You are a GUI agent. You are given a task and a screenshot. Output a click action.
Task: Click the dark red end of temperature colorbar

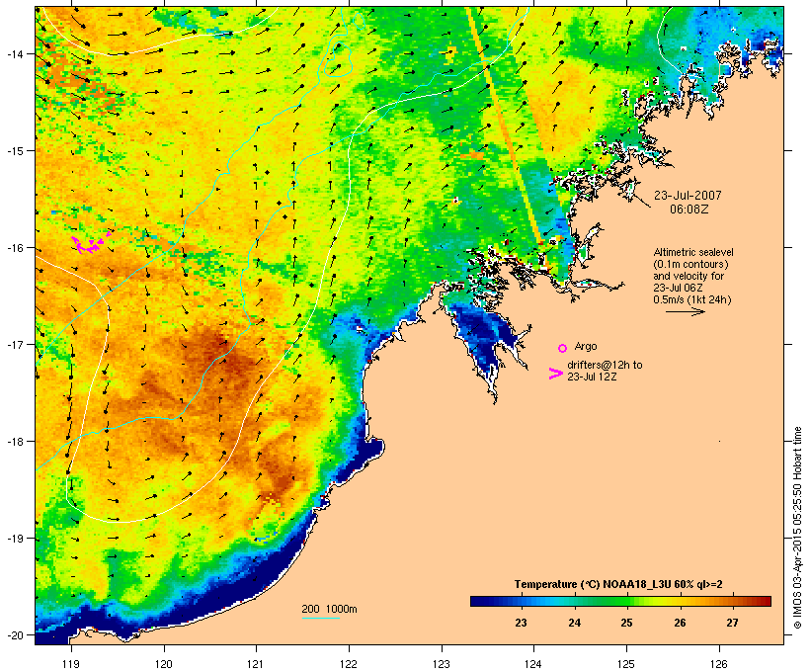pyautogui.click(x=765, y=601)
